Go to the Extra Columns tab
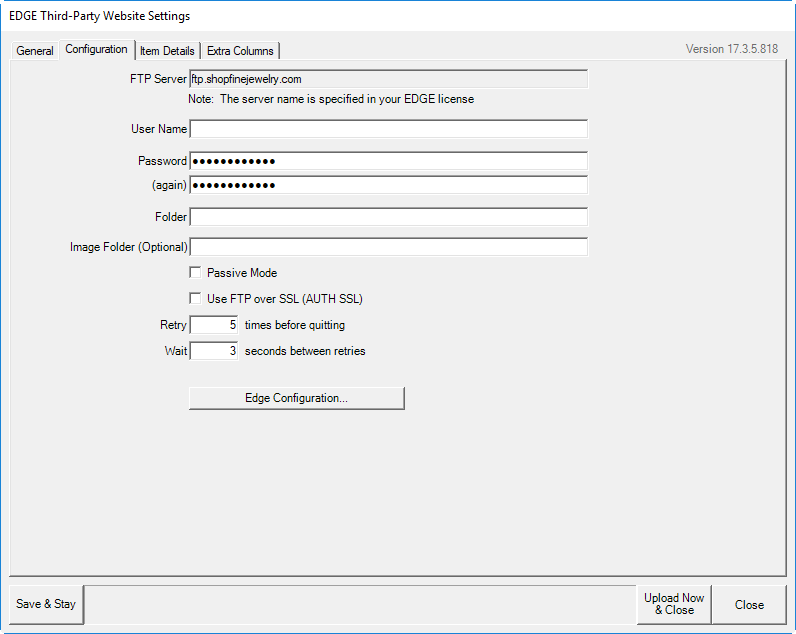Image resolution: width=796 pixels, height=634 pixels. click(x=240, y=51)
